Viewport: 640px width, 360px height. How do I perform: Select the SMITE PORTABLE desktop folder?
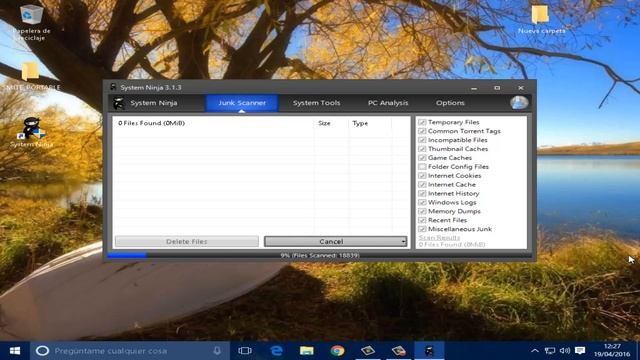[x=31, y=77]
